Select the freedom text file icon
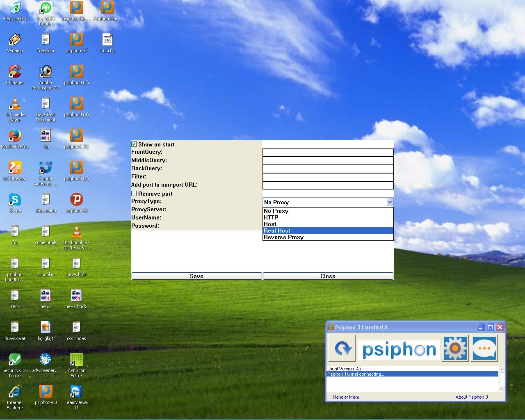525x420 pixels. click(x=46, y=43)
